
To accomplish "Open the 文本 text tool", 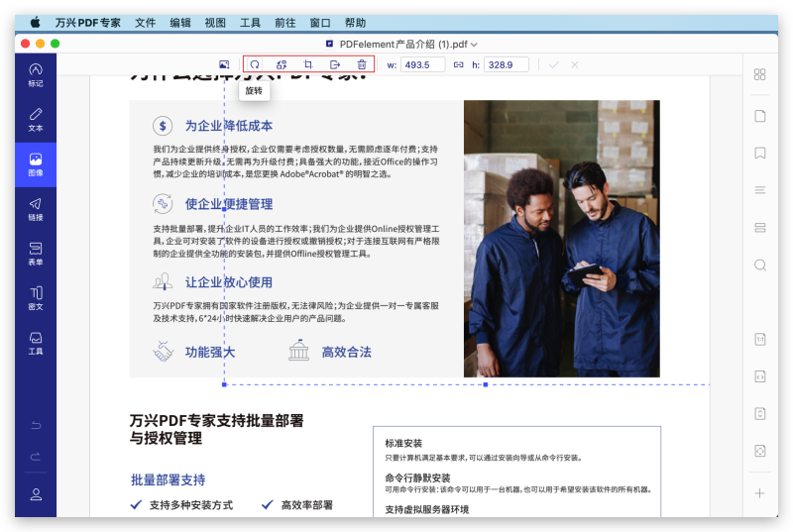I will pos(36,119).
